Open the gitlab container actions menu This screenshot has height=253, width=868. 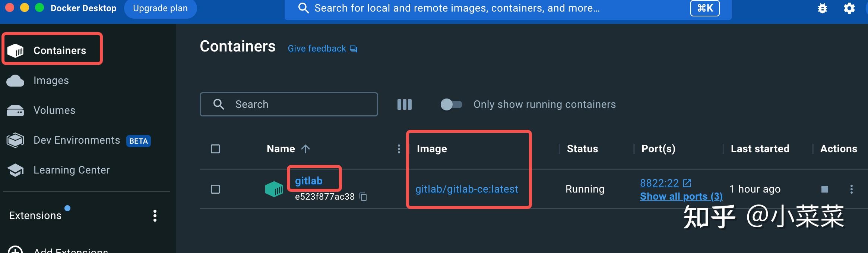click(852, 189)
